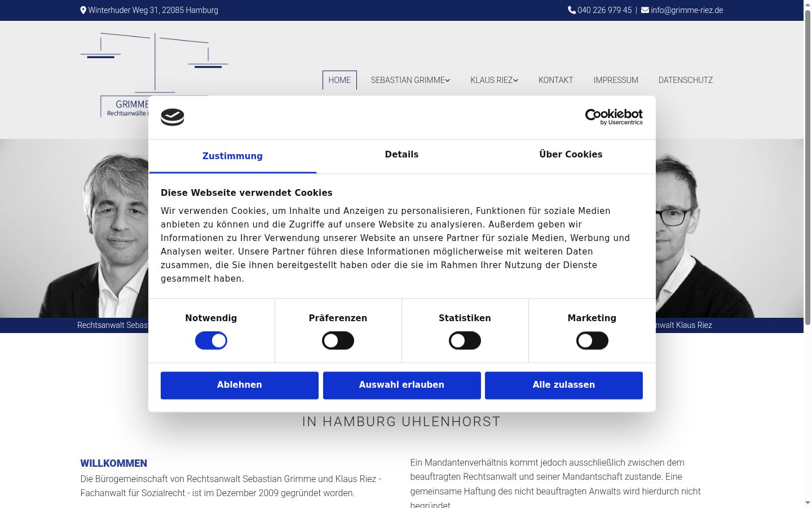Click the Alle zulassen button

click(x=564, y=386)
